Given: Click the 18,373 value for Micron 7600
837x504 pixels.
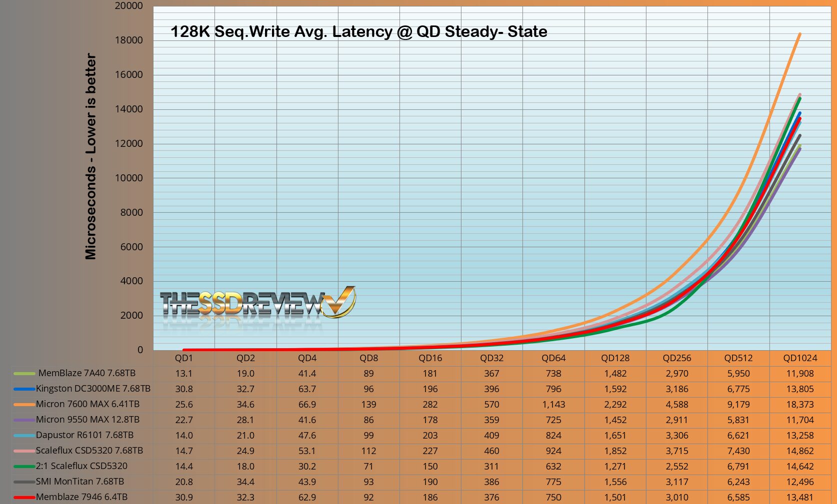Looking at the screenshot, I should pos(800,405).
